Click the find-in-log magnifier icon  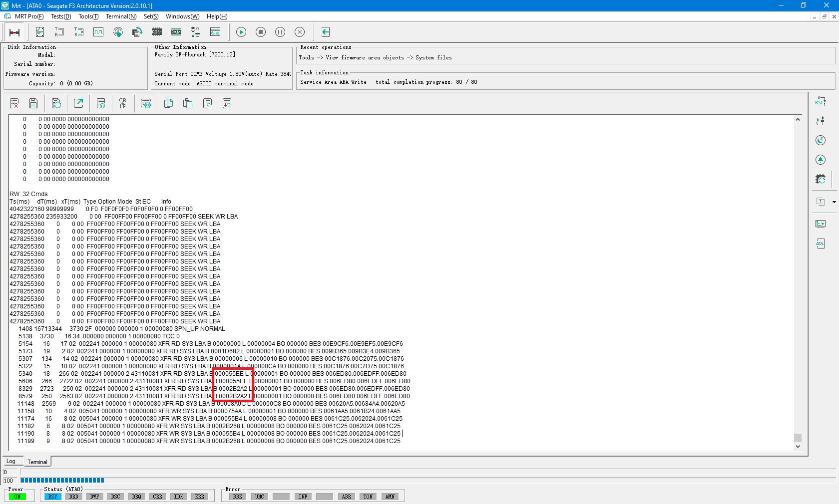207,103
